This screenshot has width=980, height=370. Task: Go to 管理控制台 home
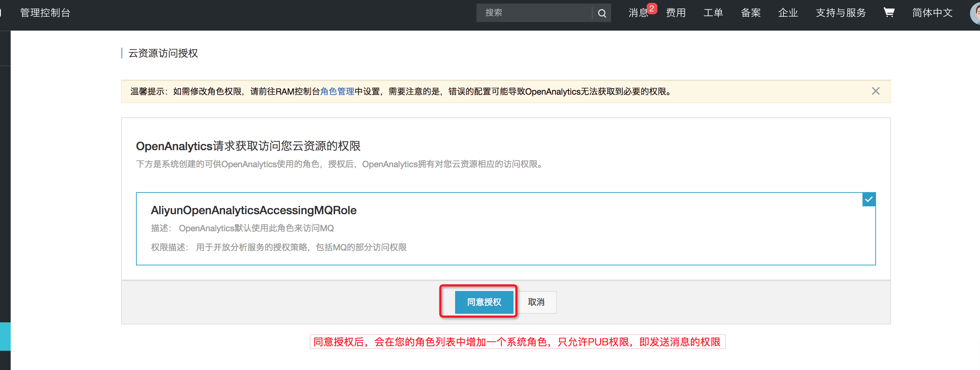(x=45, y=13)
